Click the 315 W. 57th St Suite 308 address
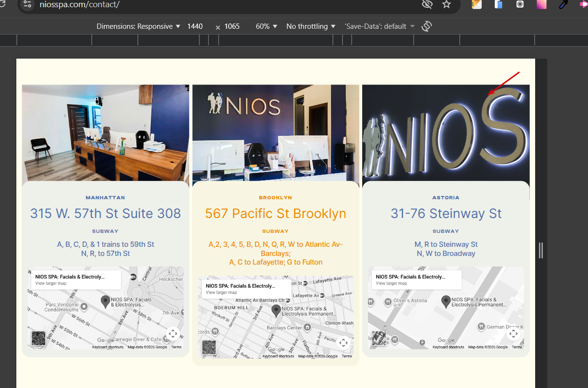The image size is (588, 388). click(106, 213)
